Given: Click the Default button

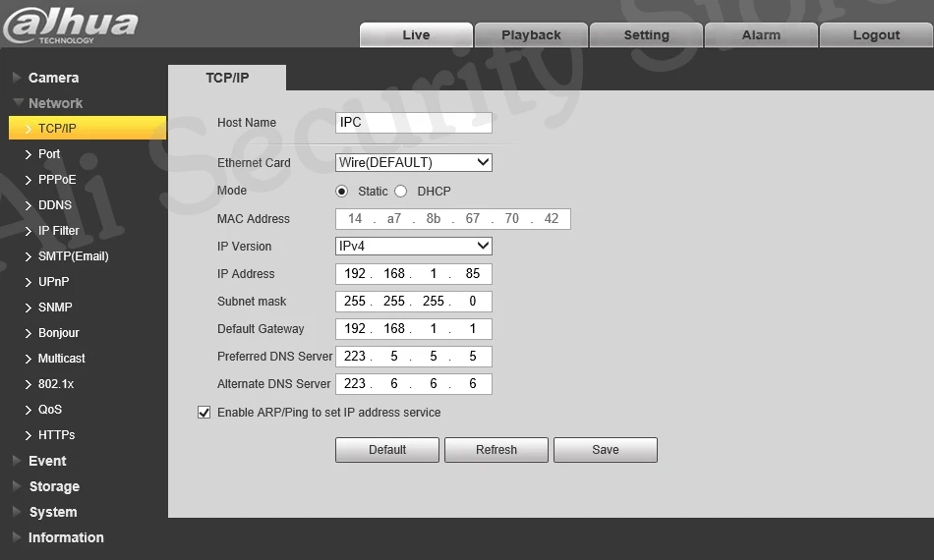Looking at the screenshot, I should [x=387, y=450].
